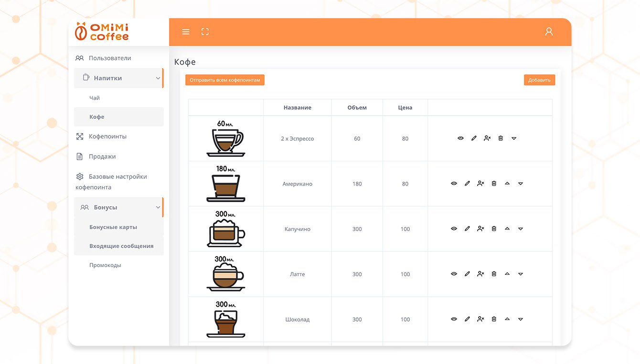
Task: Toggle the eye icon for Капучино
Action: (454, 229)
